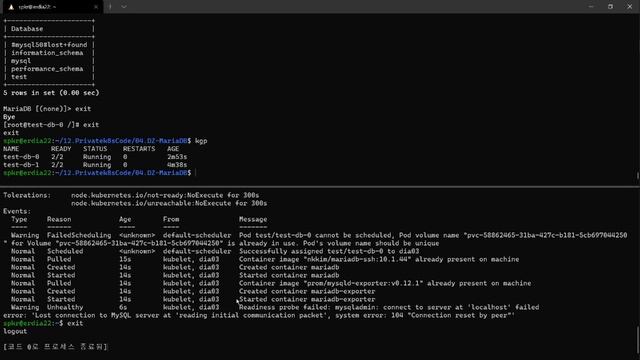Screen dimensions: 640x360
Task: Click the AGE value 2m53s
Action: (177, 157)
